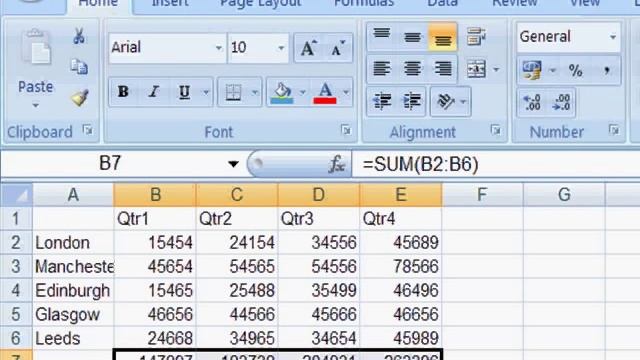Open the Data tab

click(x=442, y=4)
